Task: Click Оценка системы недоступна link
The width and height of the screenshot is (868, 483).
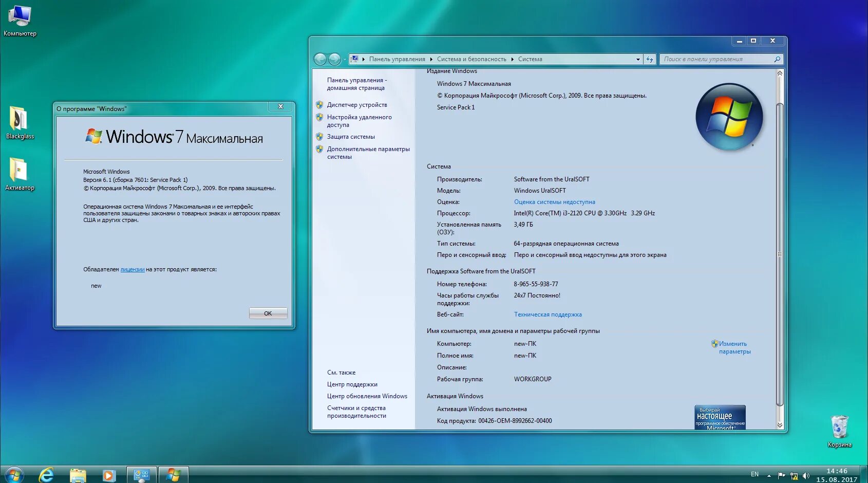Action: tap(555, 202)
